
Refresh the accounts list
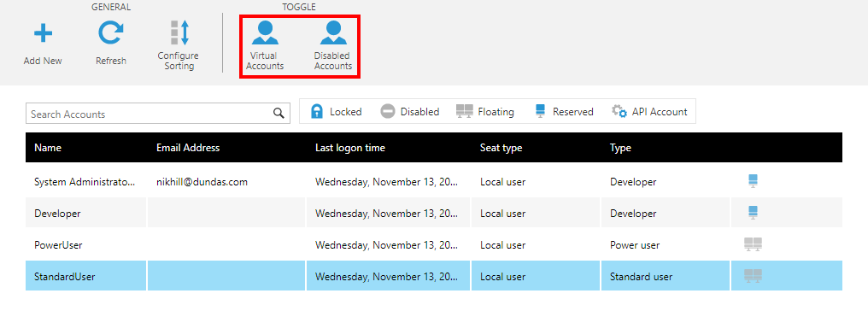(111, 44)
